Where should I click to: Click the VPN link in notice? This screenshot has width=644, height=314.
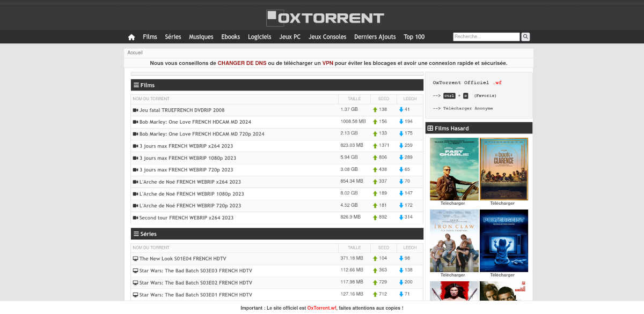point(328,63)
